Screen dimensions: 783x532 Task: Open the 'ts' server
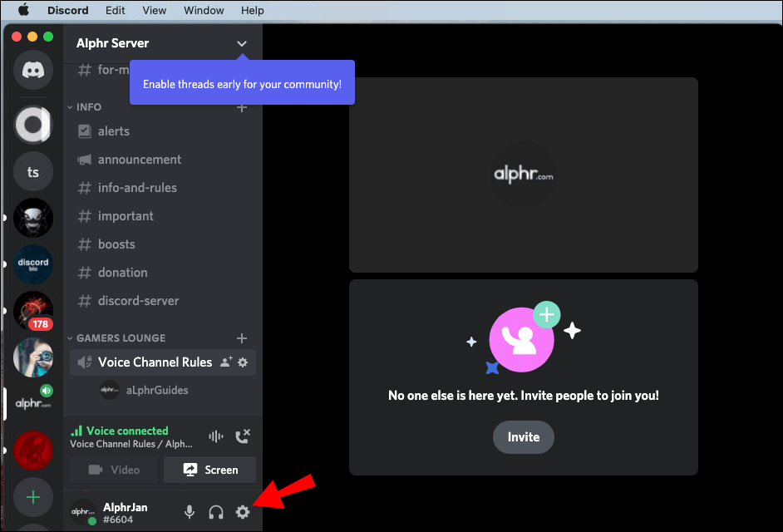point(33,172)
